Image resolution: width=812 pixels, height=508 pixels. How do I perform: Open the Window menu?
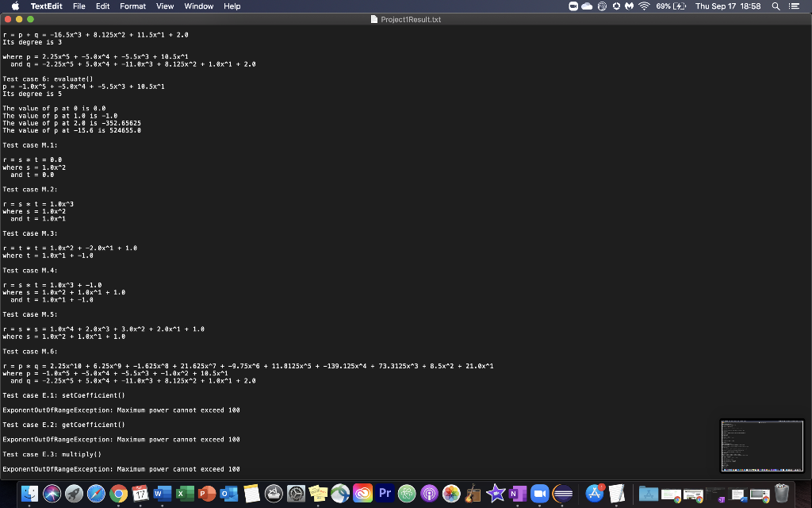tap(198, 6)
